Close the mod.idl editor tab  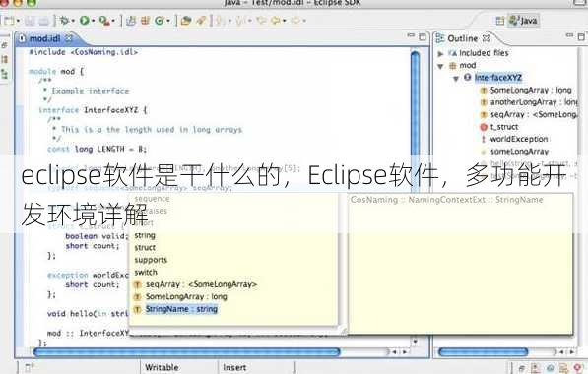[x=69, y=38]
